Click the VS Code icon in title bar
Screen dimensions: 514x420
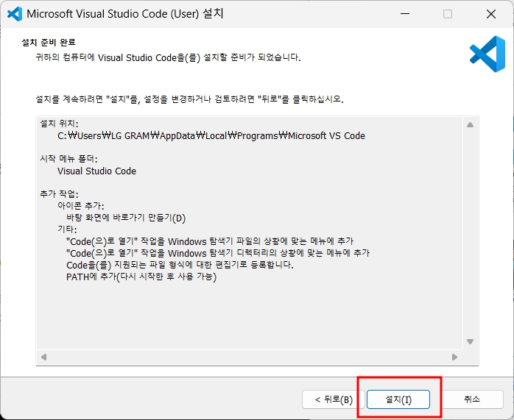[x=15, y=14]
